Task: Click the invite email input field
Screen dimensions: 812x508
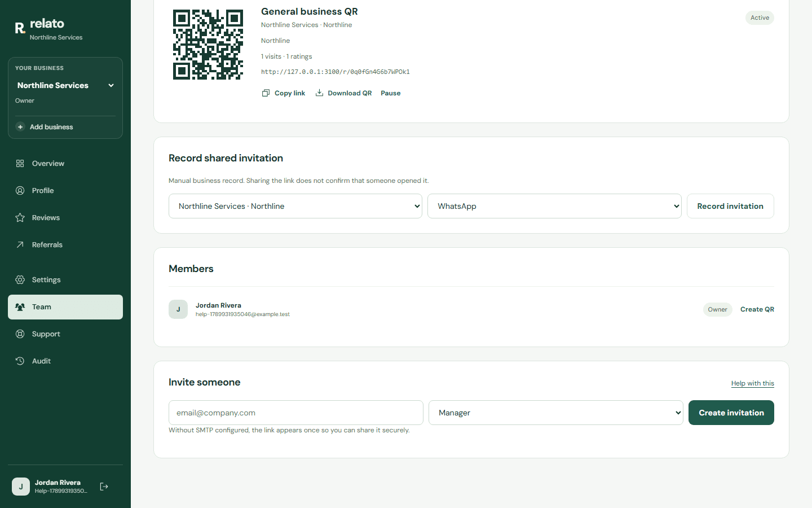Action: pyautogui.click(x=296, y=413)
